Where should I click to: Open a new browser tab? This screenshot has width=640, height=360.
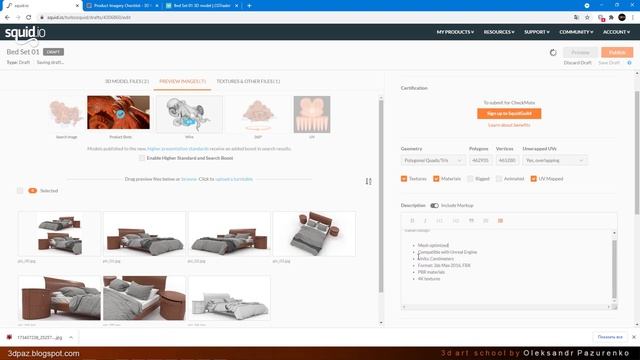tap(249, 6)
